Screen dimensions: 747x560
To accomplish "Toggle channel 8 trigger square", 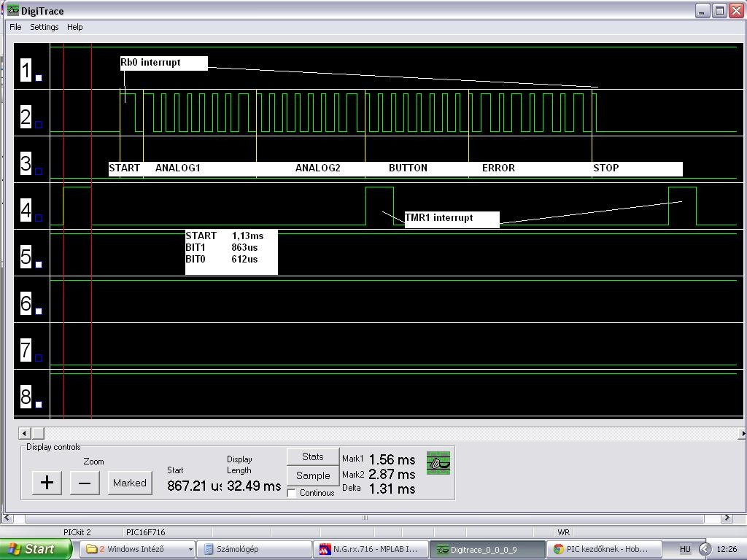I will pyautogui.click(x=39, y=404).
